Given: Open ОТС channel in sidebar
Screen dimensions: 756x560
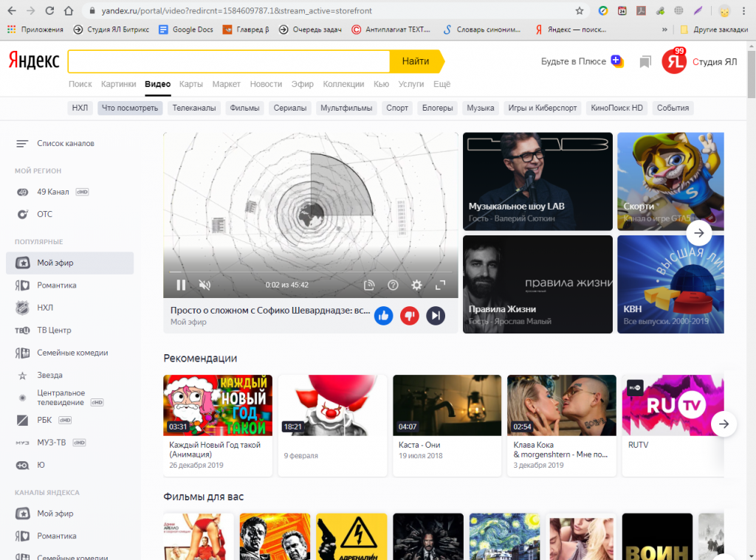Looking at the screenshot, I should coord(70,214).
